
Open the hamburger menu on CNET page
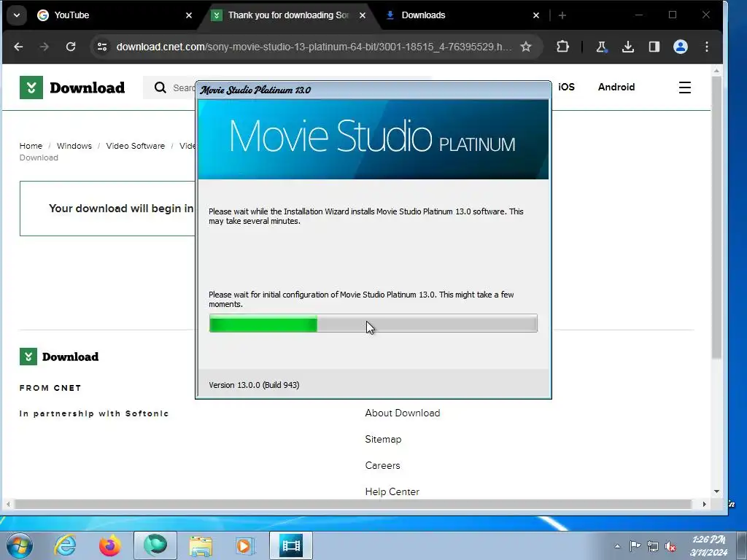(x=684, y=87)
